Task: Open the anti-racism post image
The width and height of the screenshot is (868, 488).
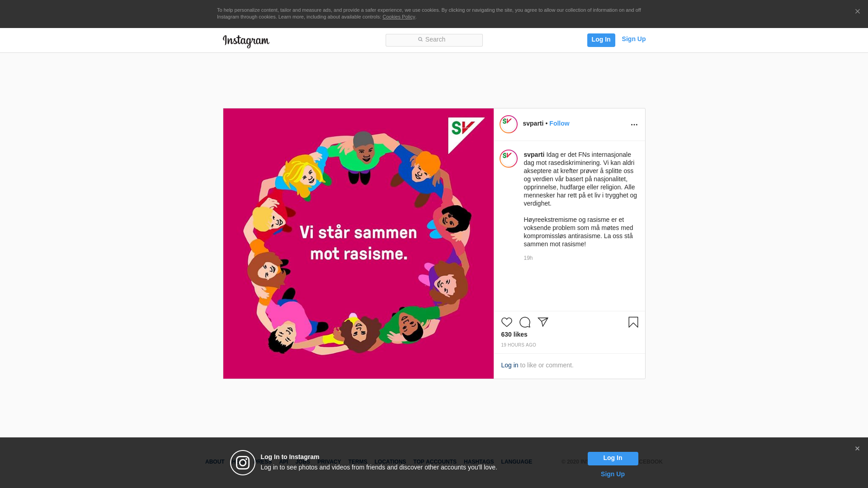Action: (x=358, y=244)
